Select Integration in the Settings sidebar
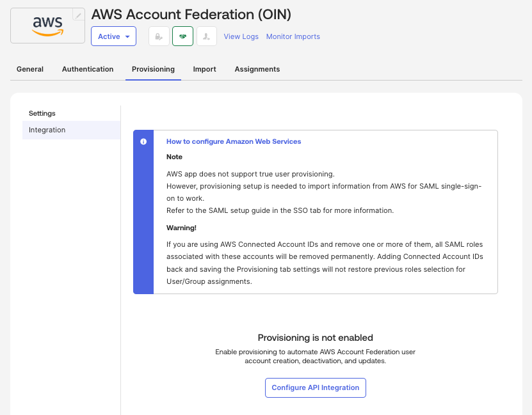532x415 pixels. pos(71,130)
